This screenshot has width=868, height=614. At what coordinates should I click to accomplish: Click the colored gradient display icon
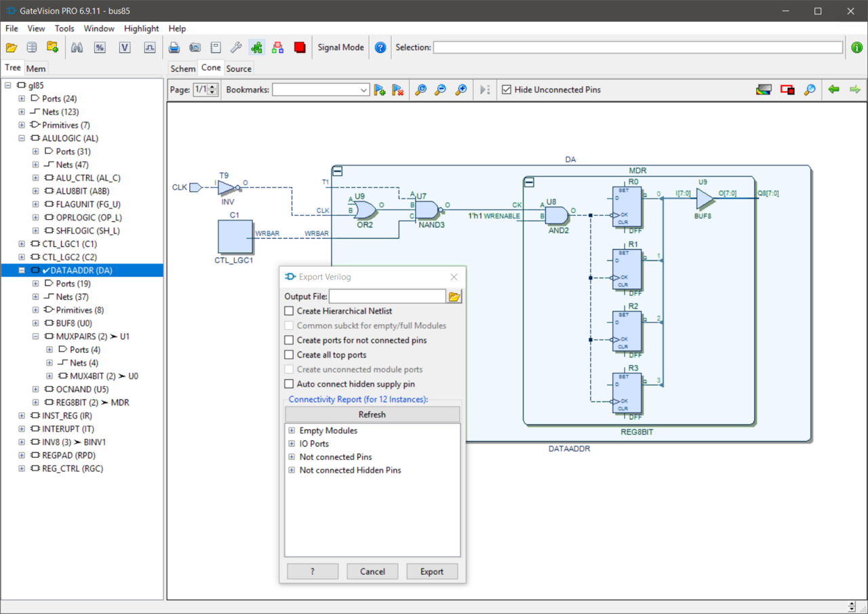coord(764,90)
